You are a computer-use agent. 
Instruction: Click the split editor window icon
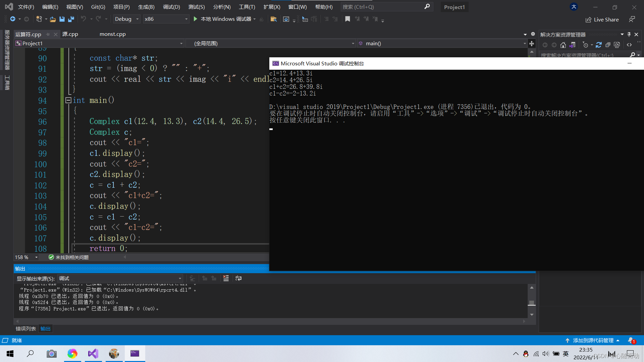coord(532,43)
